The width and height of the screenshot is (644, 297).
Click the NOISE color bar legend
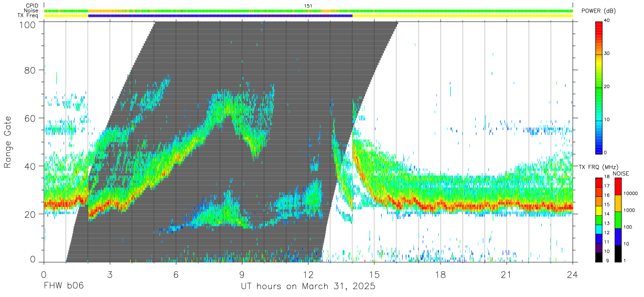(618, 219)
